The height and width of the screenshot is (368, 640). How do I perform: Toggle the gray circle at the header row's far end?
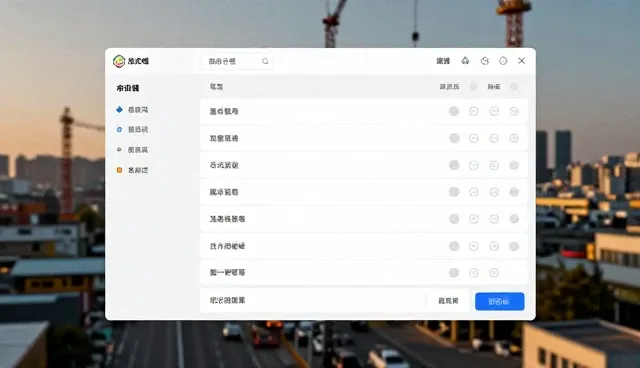coord(514,87)
